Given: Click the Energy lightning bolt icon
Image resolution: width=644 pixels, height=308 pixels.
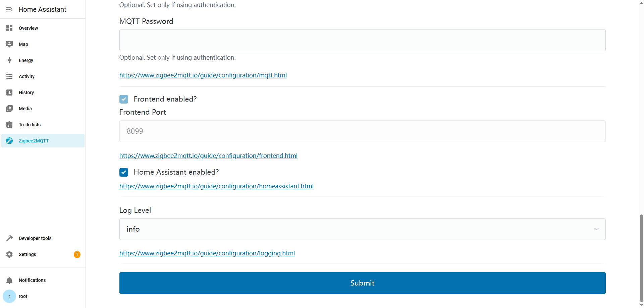Looking at the screenshot, I should (9, 60).
